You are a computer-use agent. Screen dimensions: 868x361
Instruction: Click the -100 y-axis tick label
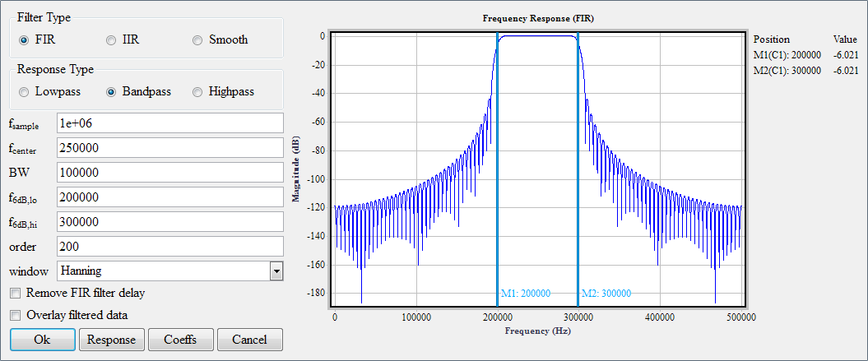click(314, 179)
